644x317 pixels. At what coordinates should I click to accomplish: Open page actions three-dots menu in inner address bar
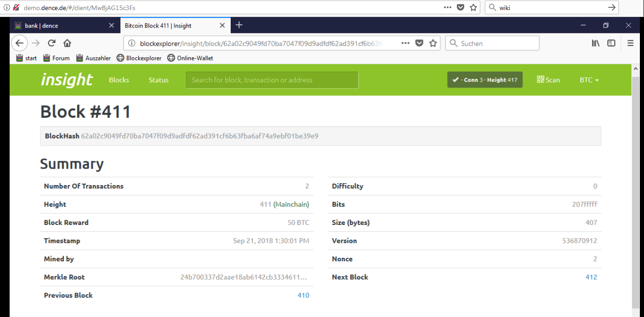[x=405, y=43]
